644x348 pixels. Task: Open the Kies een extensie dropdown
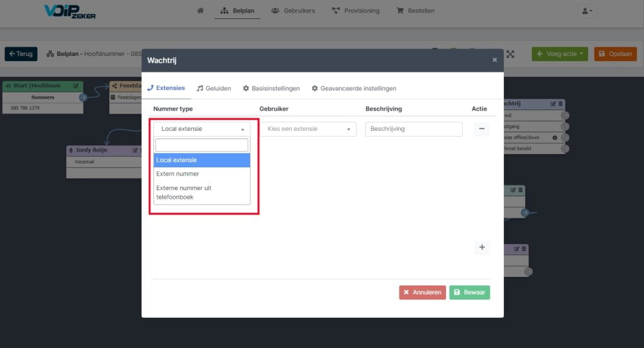[308, 129]
